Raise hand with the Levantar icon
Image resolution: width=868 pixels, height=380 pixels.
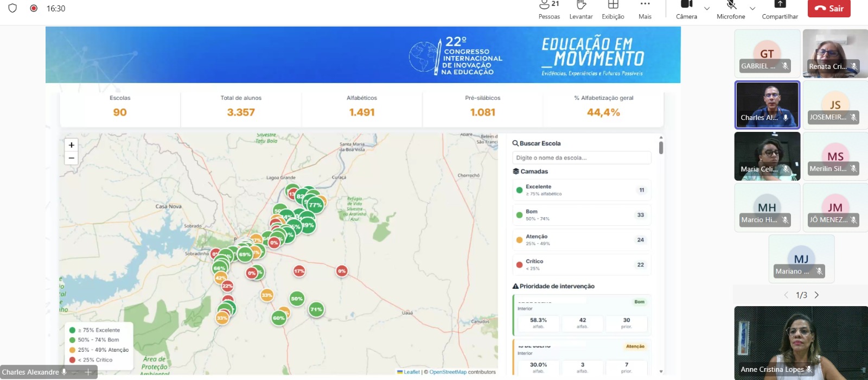581,10
